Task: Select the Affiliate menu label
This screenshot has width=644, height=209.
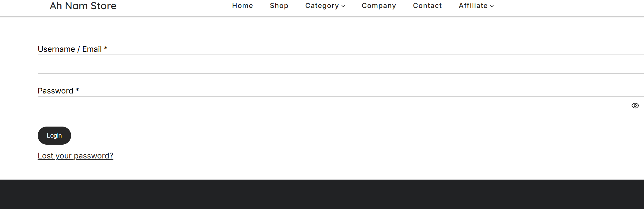Action: pos(473,6)
